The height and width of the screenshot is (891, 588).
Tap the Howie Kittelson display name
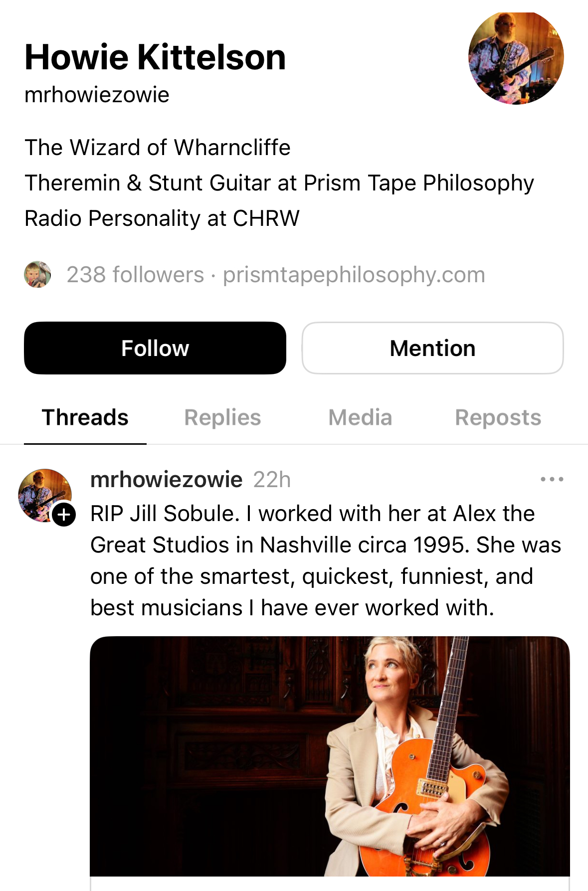click(x=155, y=57)
